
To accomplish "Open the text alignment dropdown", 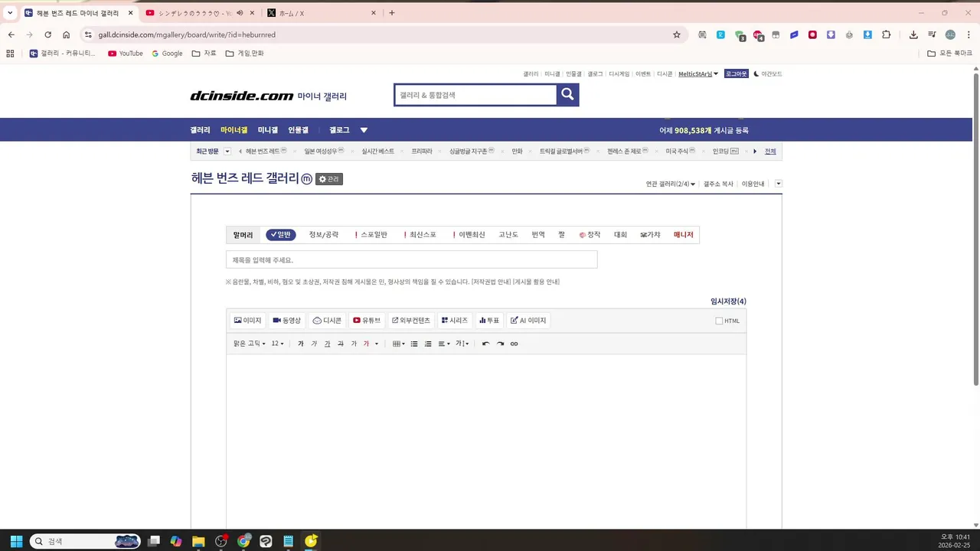I will (444, 344).
